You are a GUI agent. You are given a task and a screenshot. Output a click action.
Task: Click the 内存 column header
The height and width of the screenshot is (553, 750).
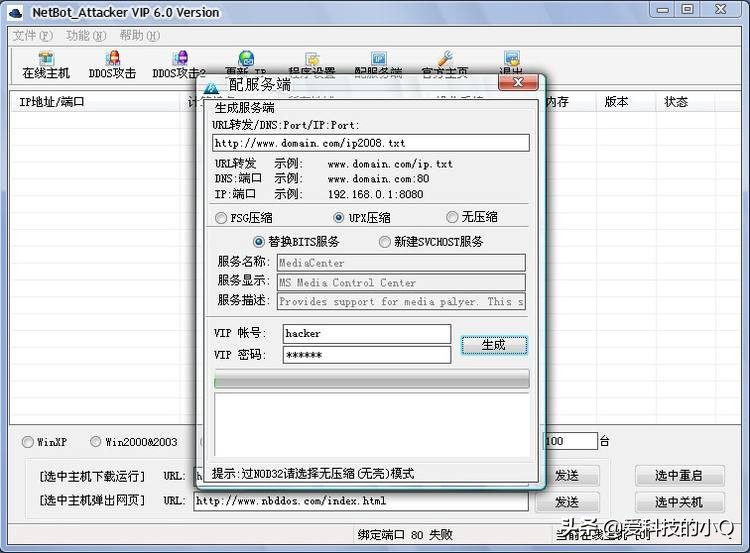568,102
